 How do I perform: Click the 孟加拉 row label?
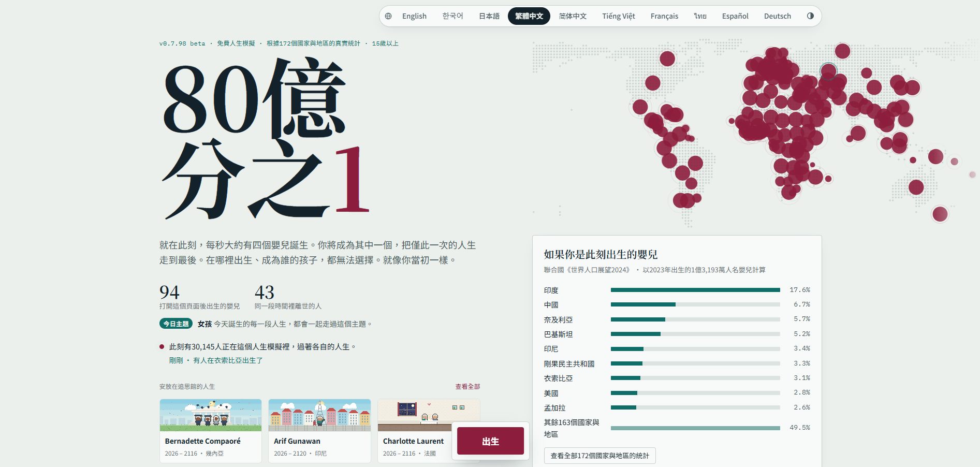point(554,408)
